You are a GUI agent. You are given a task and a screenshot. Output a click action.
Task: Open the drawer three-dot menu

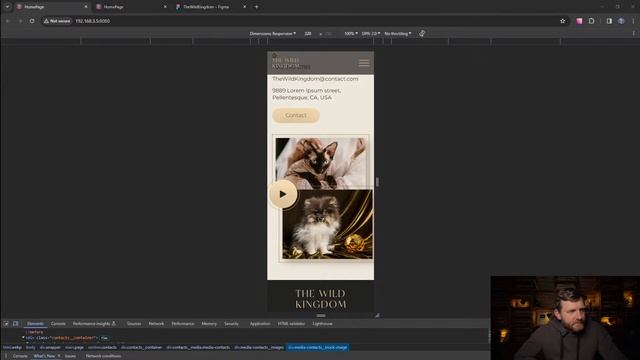click(x=6, y=356)
